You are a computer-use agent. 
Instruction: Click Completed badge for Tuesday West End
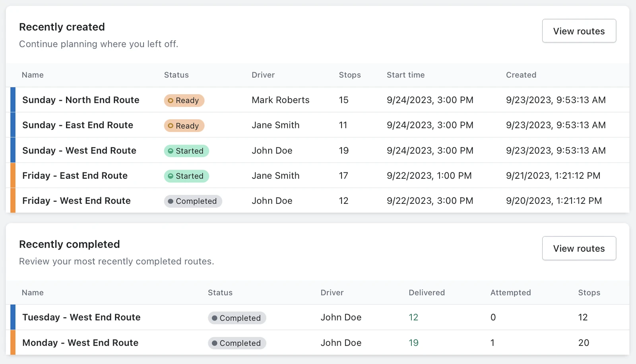(237, 318)
